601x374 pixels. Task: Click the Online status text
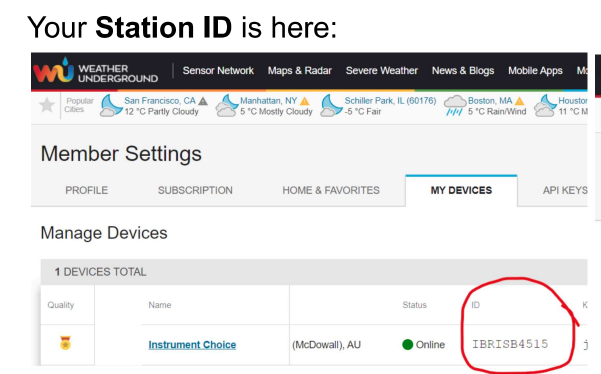pos(430,345)
